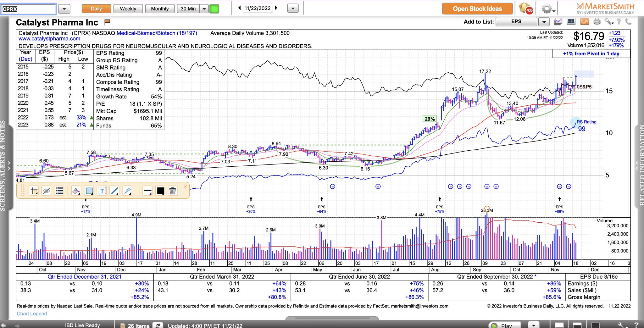Select the text box tool
644x328 pixels.
(102, 191)
